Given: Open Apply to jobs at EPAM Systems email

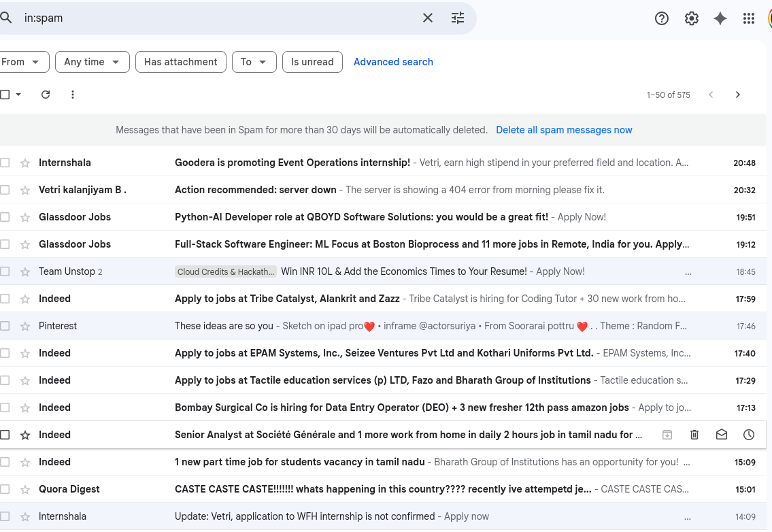Looking at the screenshot, I should [x=384, y=353].
